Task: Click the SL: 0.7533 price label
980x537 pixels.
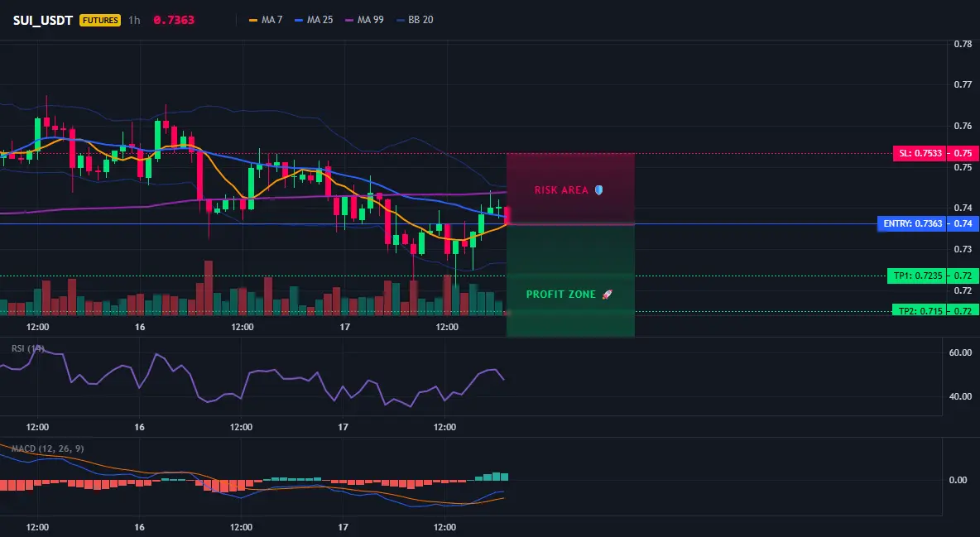Action: click(x=920, y=153)
